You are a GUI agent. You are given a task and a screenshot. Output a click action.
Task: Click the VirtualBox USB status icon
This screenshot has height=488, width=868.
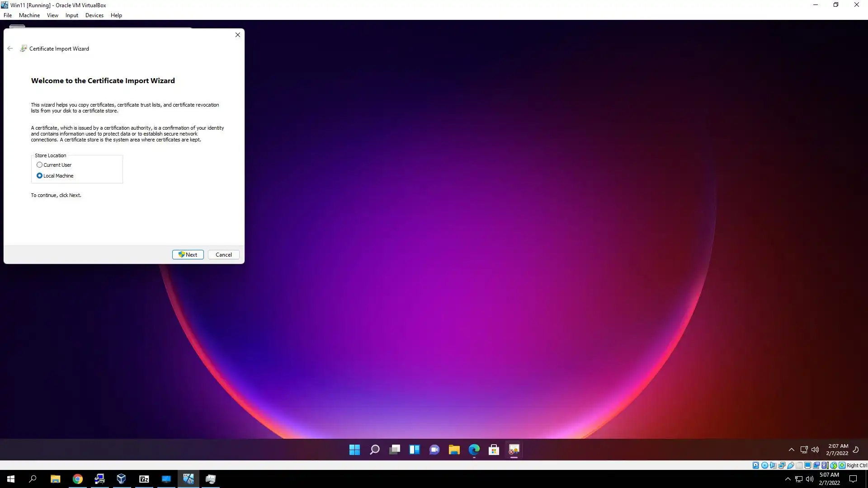click(x=790, y=465)
